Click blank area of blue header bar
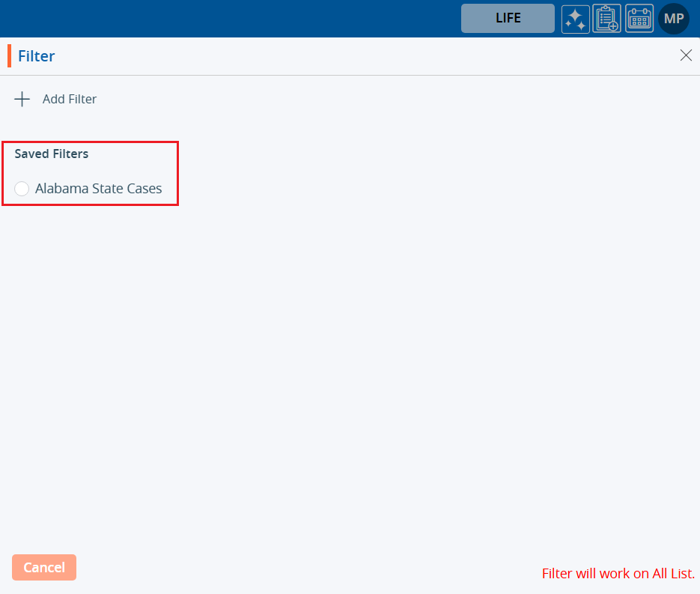 pyautogui.click(x=225, y=19)
